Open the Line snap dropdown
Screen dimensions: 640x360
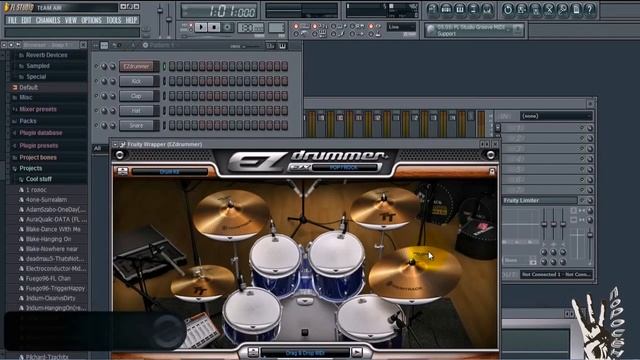[401, 27]
